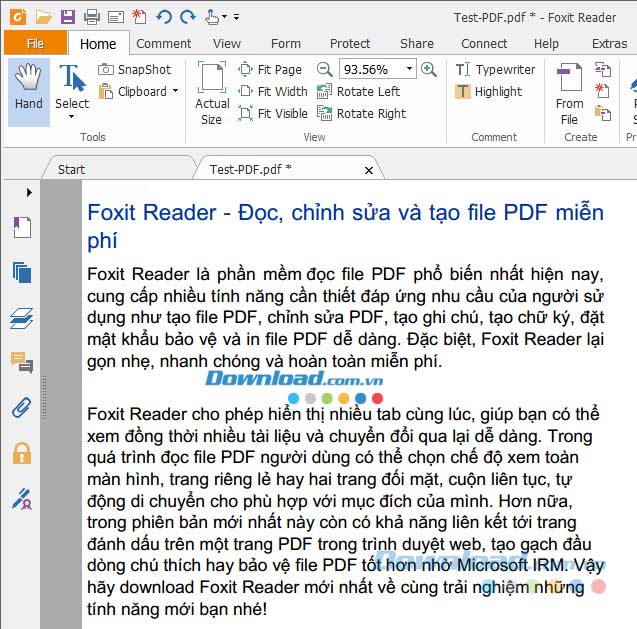Choose the Select text tool
This screenshot has height=629, width=637.
click(x=72, y=87)
